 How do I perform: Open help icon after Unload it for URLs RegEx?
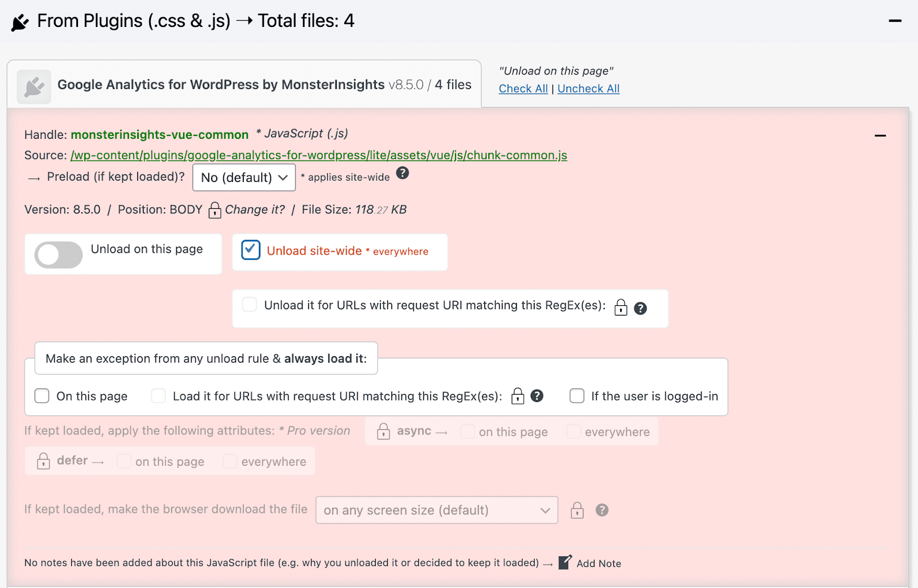(x=641, y=309)
